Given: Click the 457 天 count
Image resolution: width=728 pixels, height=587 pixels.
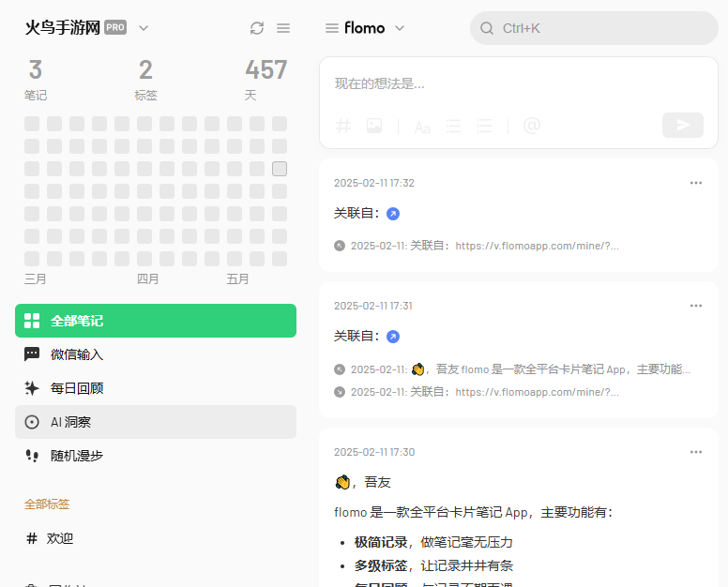Looking at the screenshot, I should pyautogui.click(x=266, y=80).
